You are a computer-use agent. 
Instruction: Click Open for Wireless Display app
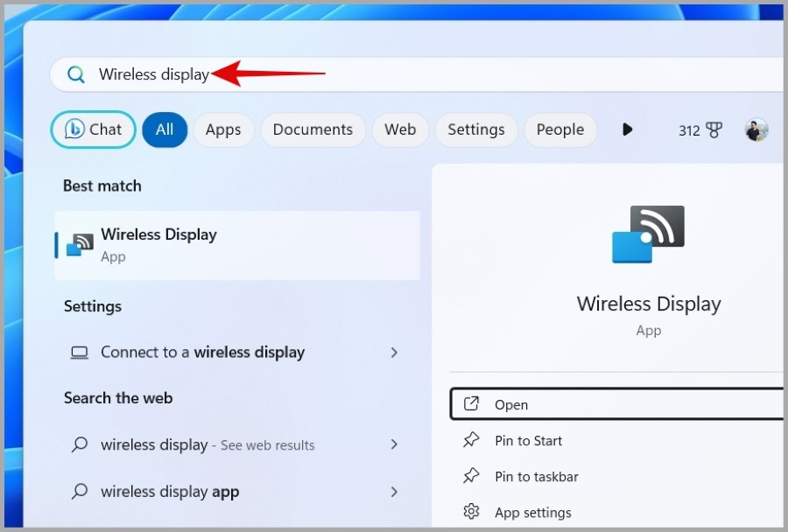[616, 404]
